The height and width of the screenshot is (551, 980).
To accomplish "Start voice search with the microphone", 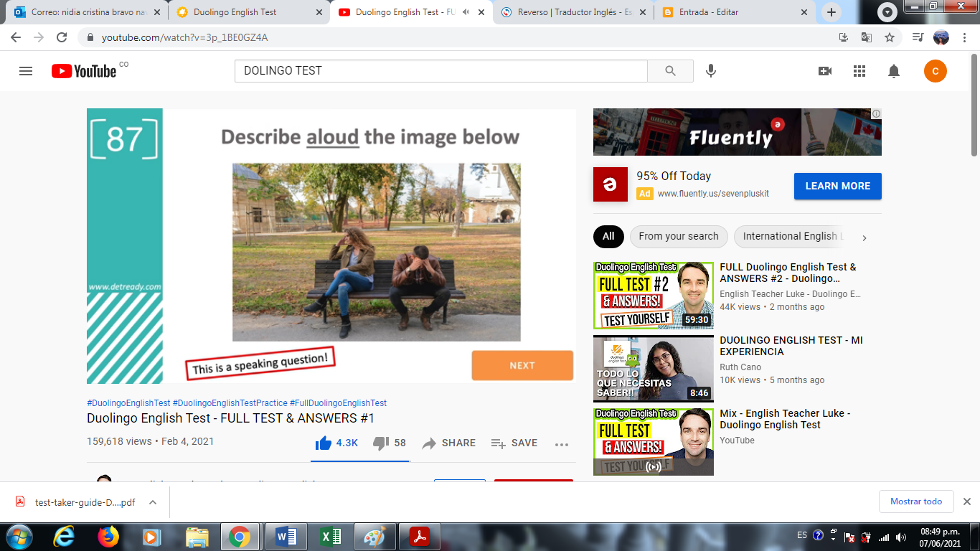I will tap(711, 71).
